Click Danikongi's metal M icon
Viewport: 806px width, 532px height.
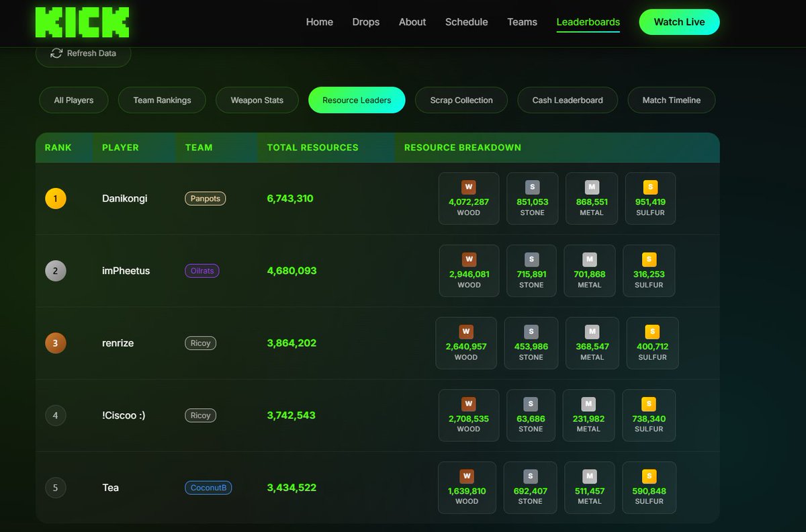(592, 187)
